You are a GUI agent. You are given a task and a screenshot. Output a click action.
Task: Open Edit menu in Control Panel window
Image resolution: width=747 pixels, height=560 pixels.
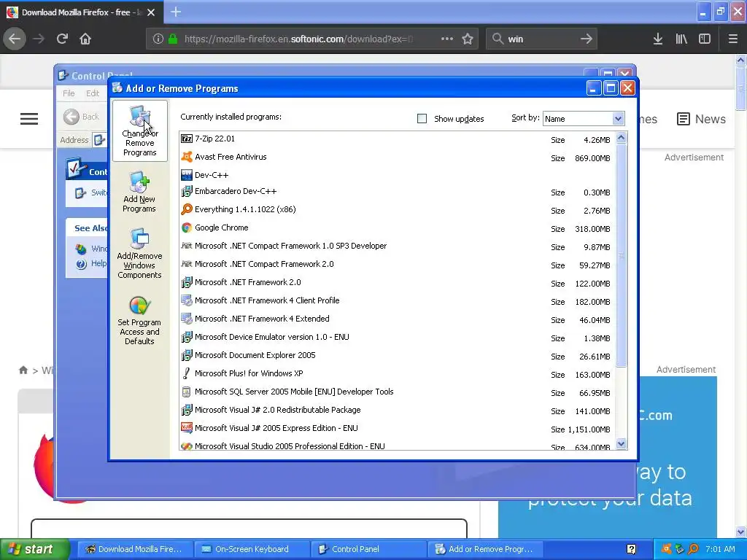pyautogui.click(x=93, y=93)
